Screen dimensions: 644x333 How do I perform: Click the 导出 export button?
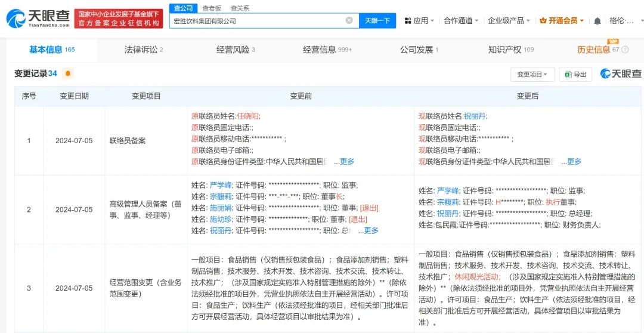pyautogui.click(x=575, y=75)
